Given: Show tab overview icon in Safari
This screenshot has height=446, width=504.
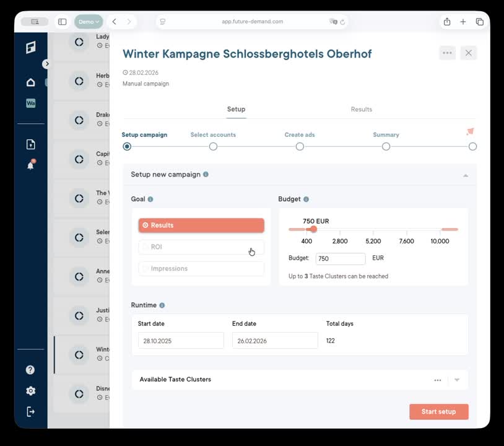Looking at the screenshot, I should coord(480,22).
